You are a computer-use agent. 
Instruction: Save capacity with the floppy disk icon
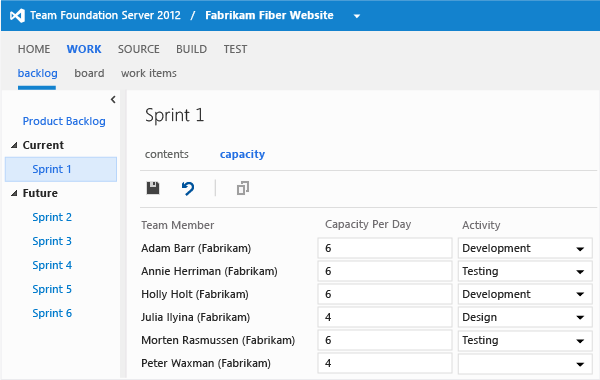tap(153, 188)
